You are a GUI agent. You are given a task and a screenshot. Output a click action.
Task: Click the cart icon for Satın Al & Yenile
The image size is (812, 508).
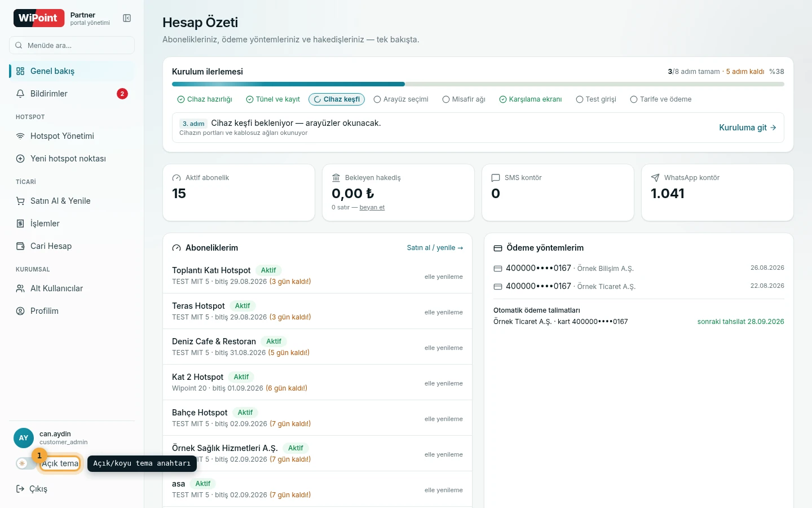pos(20,201)
